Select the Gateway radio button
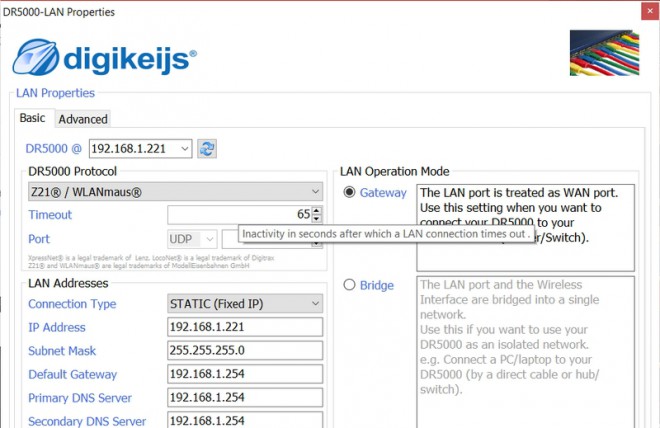The height and width of the screenshot is (428, 660). pos(349,192)
